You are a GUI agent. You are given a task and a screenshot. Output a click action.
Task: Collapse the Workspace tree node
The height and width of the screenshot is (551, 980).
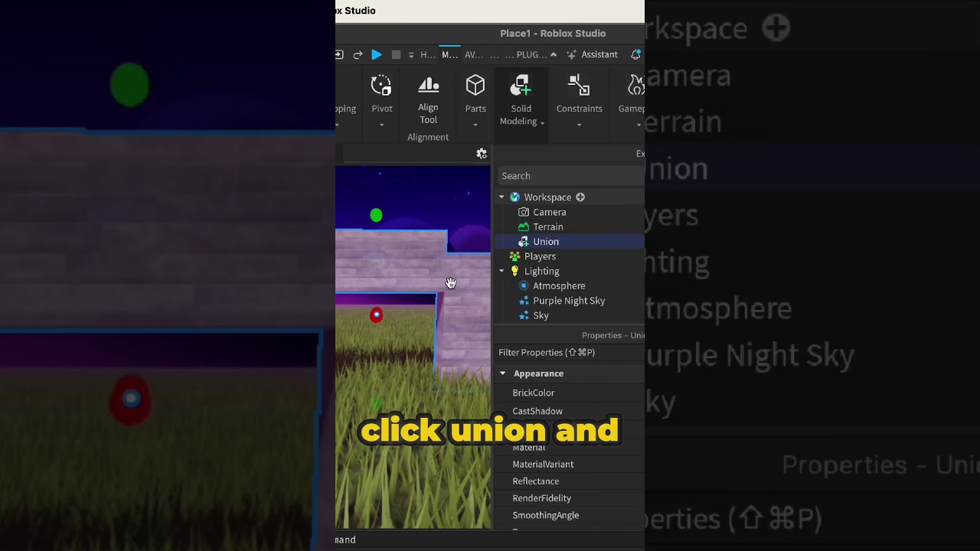point(502,197)
